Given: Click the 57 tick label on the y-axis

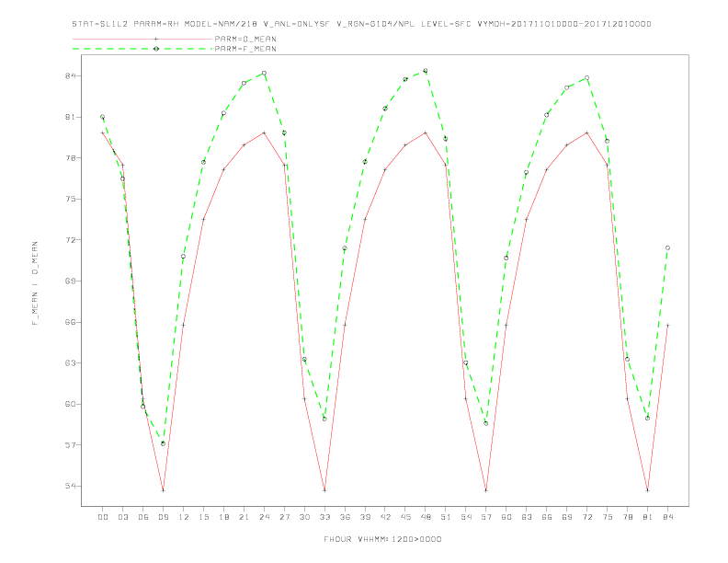Looking at the screenshot, I should (x=70, y=445).
